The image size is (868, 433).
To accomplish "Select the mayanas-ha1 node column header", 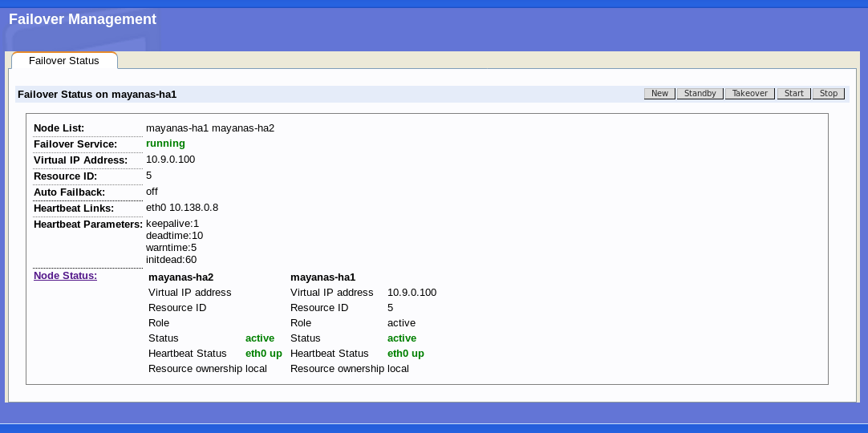I will [x=322, y=277].
